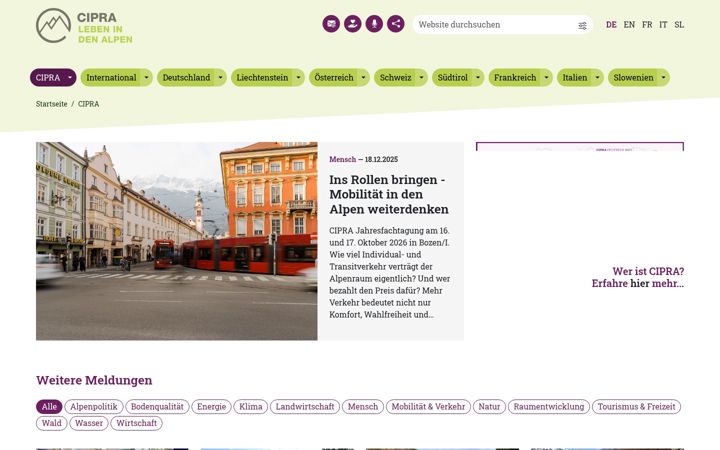The height and width of the screenshot is (450, 720).
Task: Filter news by Raumentwicklung
Action: point(549,406)
